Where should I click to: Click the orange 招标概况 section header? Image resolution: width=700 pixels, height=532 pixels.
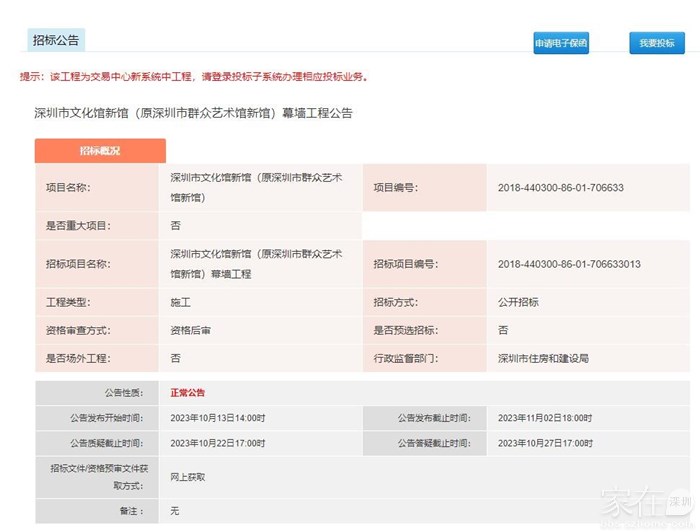point(100,151)
